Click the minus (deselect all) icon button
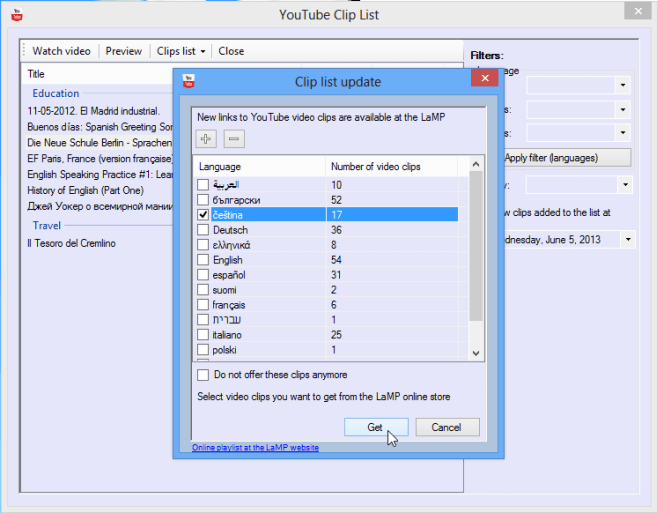Viewport: 658px width, 513px height. click(234, 139)
